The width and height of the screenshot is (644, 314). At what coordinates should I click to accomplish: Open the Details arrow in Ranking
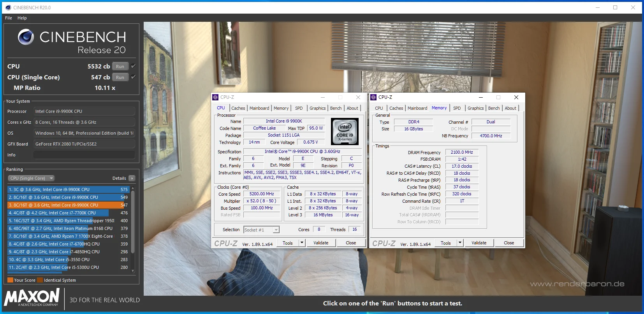point(132,178)
